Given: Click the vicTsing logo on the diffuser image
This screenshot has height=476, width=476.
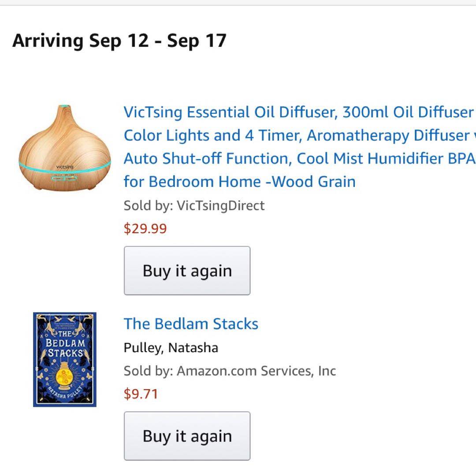Looking at the screenshot, I should (x=65, y=167).
